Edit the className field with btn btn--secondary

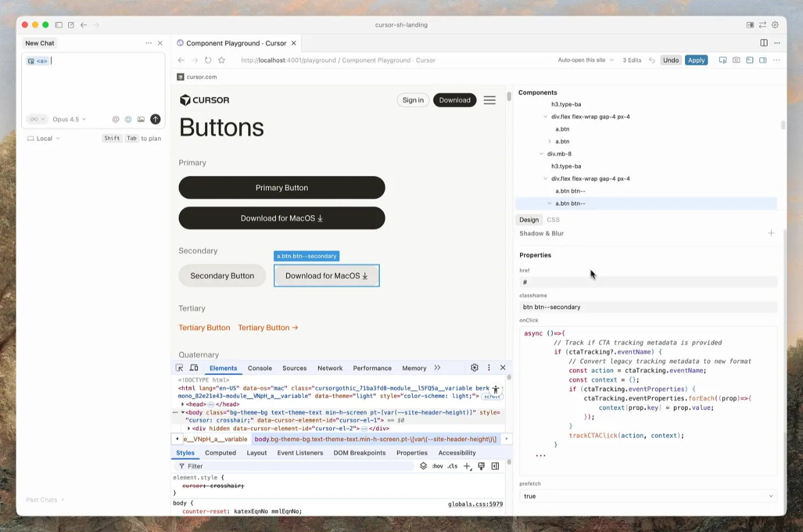coord(648,308)
